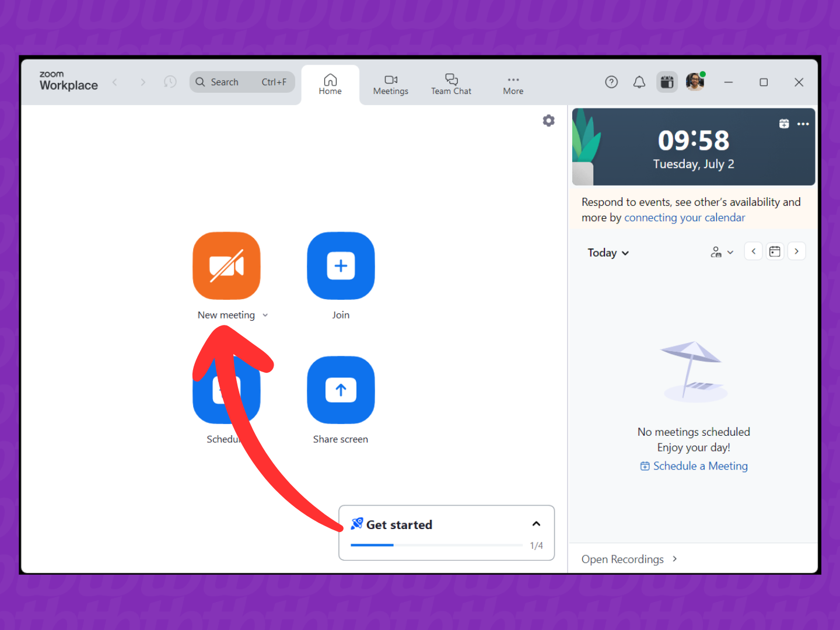
Task: Click the blue Join meeting icon
Action: click(x=341, y=266)
